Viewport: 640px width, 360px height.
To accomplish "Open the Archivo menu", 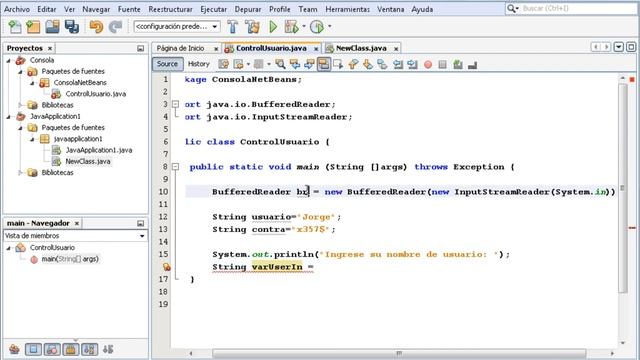I will pyautogui.click(x=17, y=9).
